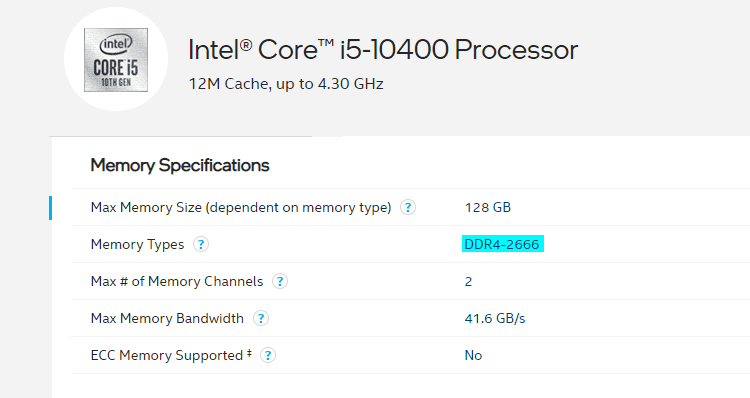Click the ECC Memory Supported label

point(171,355)
